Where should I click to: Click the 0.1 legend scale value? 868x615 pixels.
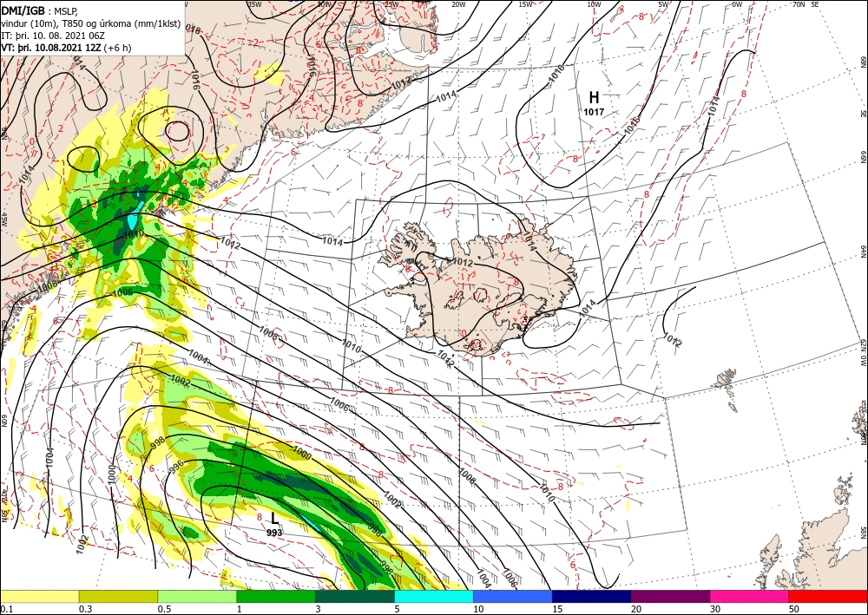tap(5, 609)
